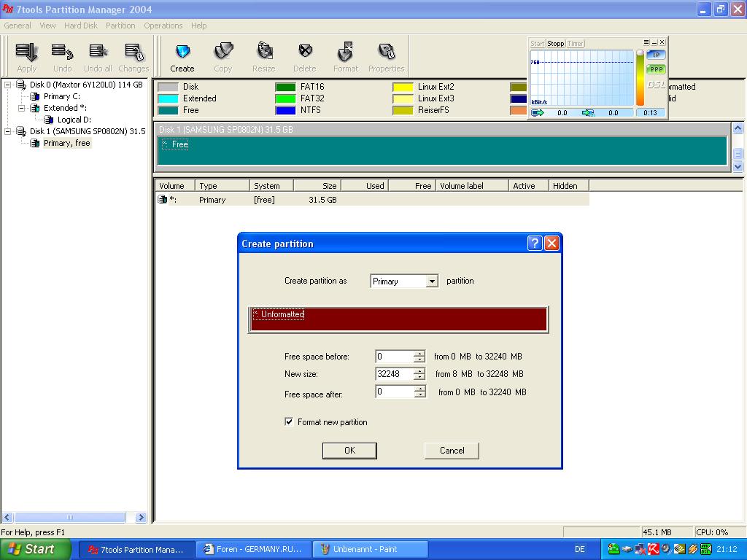Screen dimensions: 747x560
Task: Click the upload arrow icon on the network widget
Action: click(x=538, y=113)
